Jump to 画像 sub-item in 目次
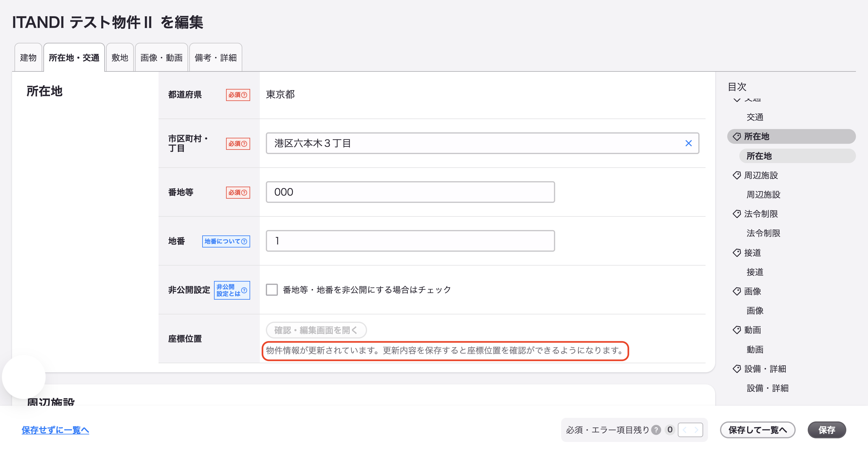 click(755, 311)
